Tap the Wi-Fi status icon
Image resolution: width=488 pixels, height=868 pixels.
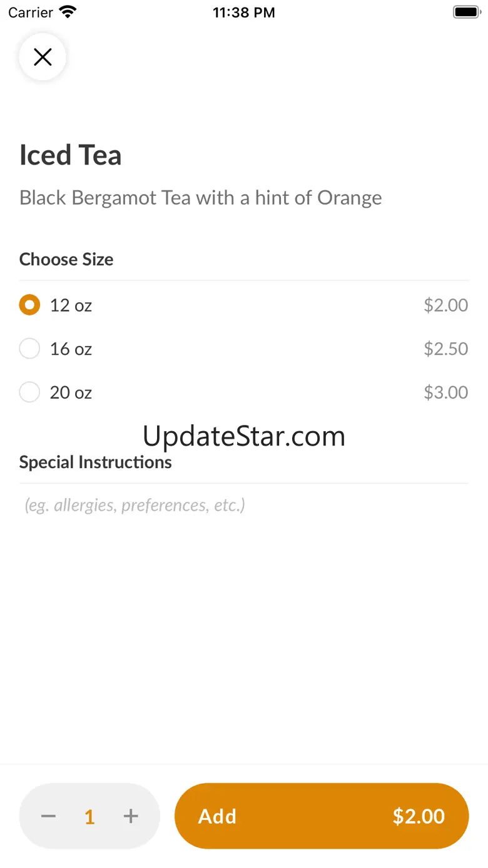pyautogui.click(x=67, y=13)
